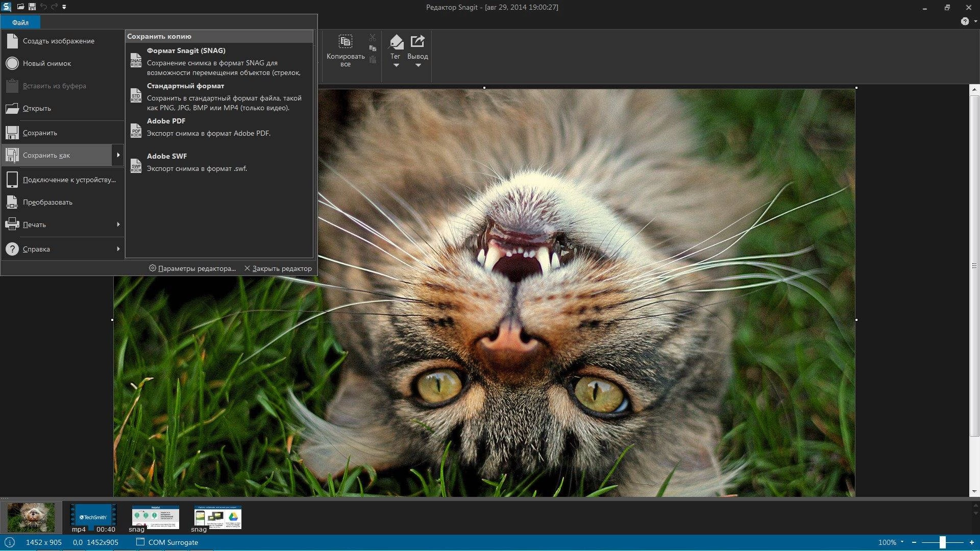Expand the Сохранить как submenu arrow
Screen dimensions: 980x551
(x=118, y=155)
